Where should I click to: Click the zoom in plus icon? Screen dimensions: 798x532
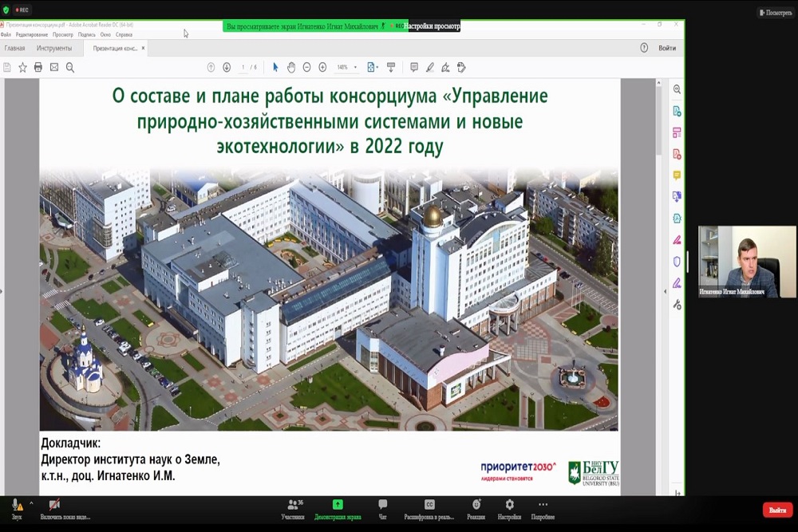pyautogui.click(x=322, y=68)
